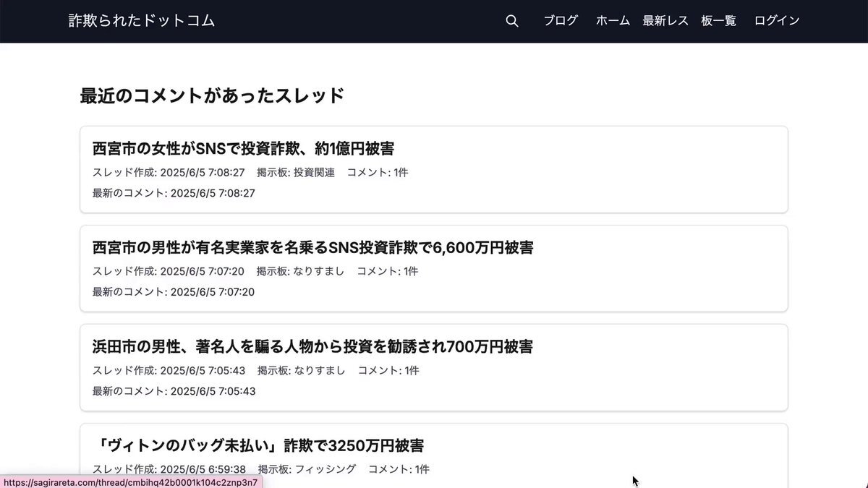Open the ホーム navigation link
The height and width of the screenshot is (488, 868).
coord(613,21)
